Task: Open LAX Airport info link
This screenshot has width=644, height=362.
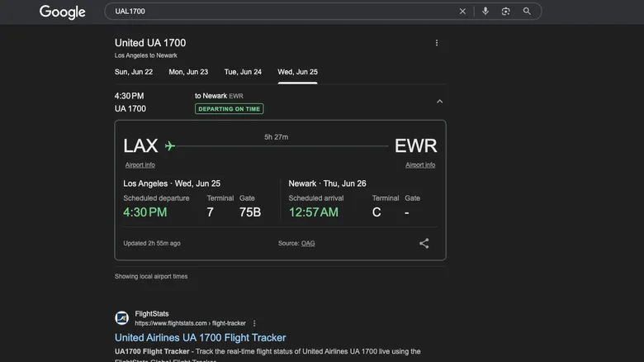Action: 140,165
